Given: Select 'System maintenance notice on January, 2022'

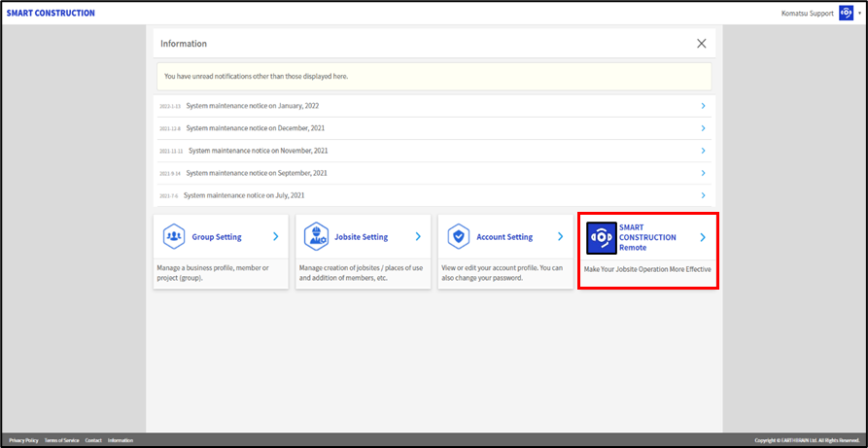Looking at the screenshot, I should pos(253,105).
